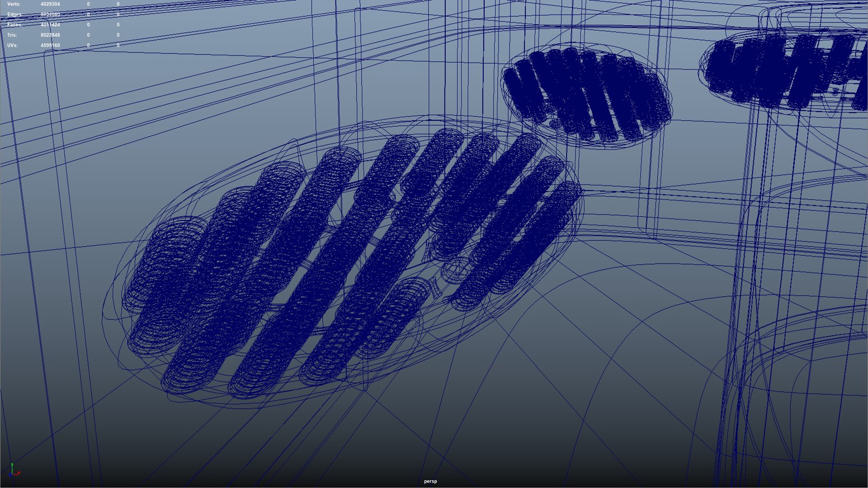The image size is (868, 488).
Task: Click the X axis arrow of the axis indicator
Action: click(x=18, y=473)
